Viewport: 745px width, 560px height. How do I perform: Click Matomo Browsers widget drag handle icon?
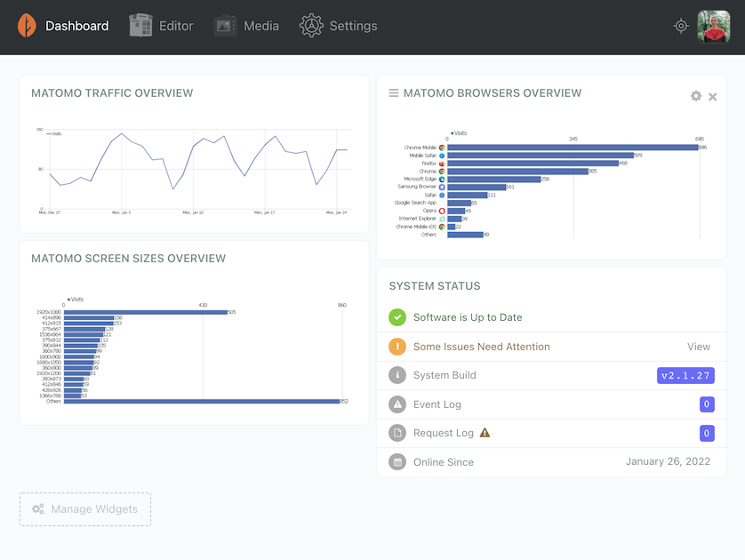394,93
